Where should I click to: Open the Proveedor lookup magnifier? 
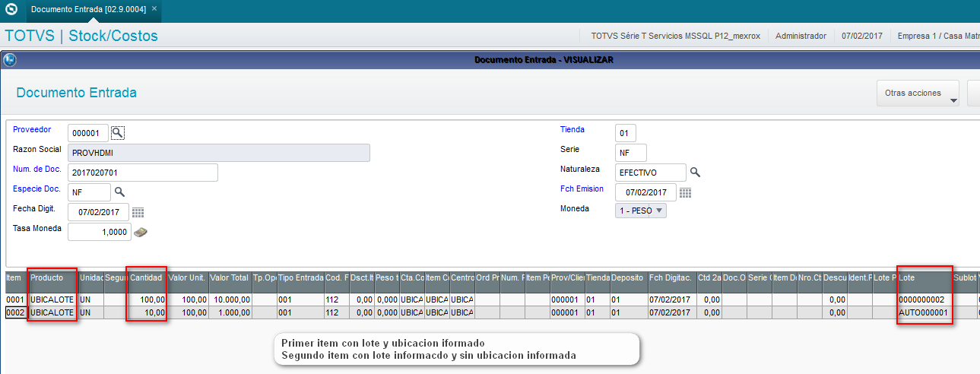[x=117, y=132]
